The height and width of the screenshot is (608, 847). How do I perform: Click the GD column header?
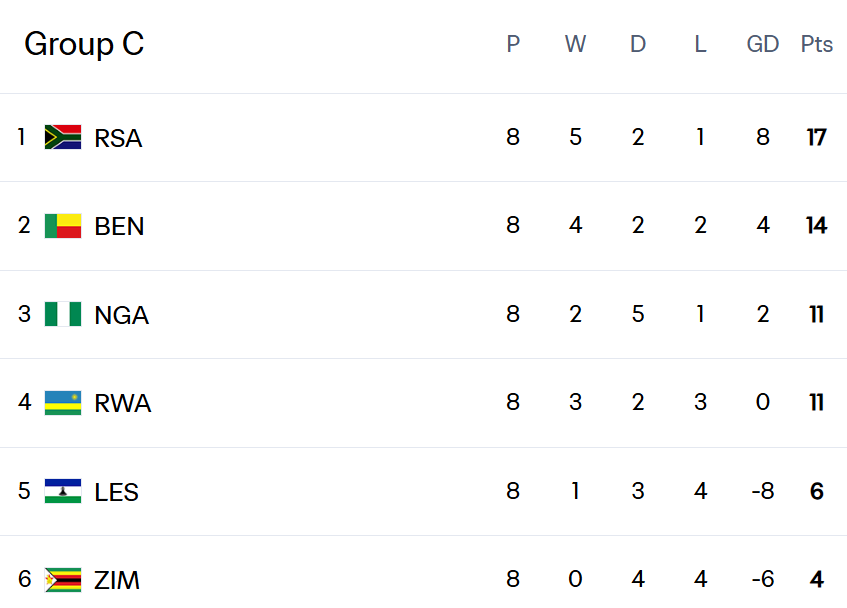click(x=763, y=44)
